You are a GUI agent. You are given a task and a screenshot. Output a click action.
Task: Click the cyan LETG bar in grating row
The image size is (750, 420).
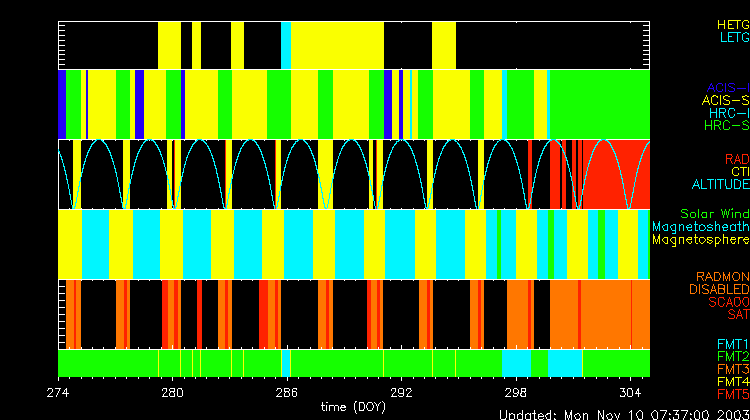coord(286,45)
